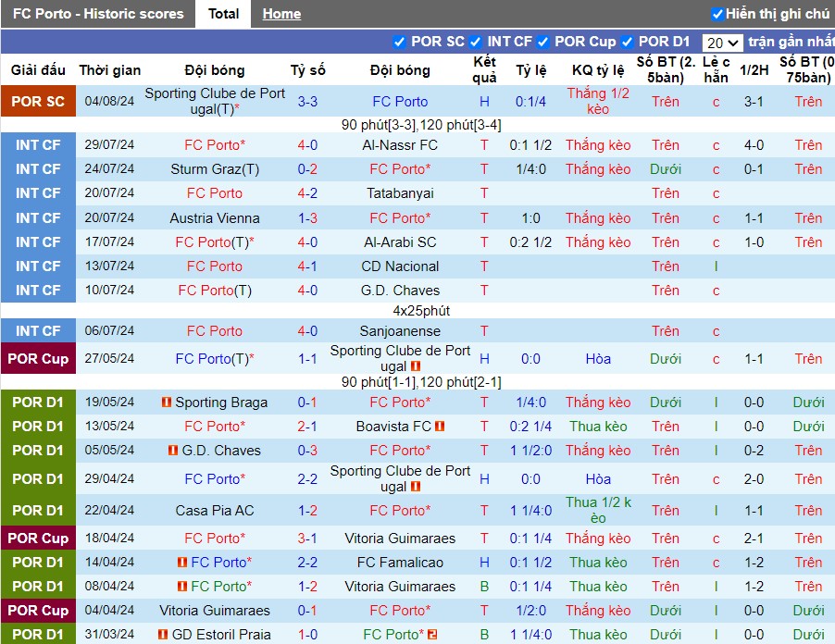Uncheck the POR SC competition filter
The height and width of the screenshot is (644, 835).
tap(399, 42)
